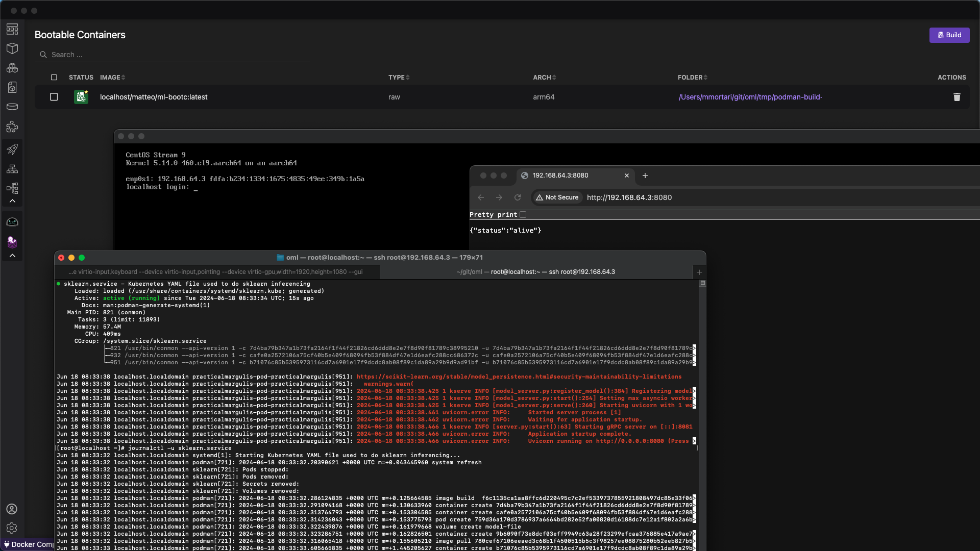Screen dimensions: 980x551
Task: Click the CentOS Stream 9 text in VM
Action: [156, 155]
